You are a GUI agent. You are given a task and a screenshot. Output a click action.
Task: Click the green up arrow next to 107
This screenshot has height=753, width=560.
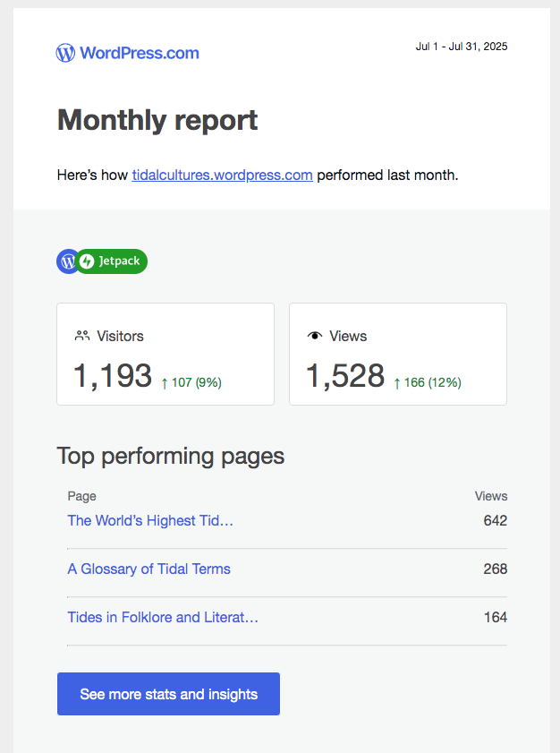[165, 383]
